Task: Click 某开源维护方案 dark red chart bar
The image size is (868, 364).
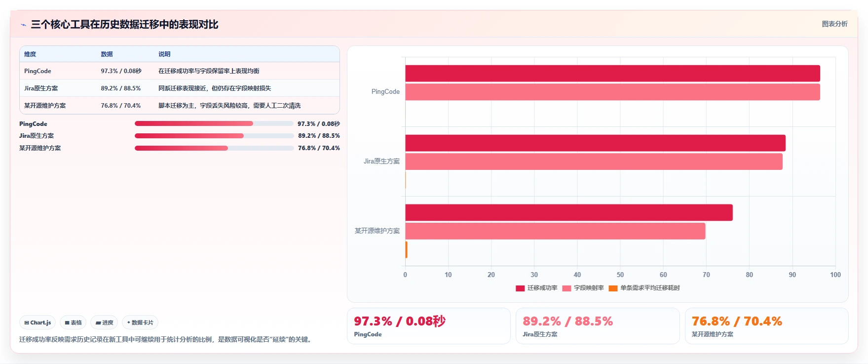Action: click(569, 213)
